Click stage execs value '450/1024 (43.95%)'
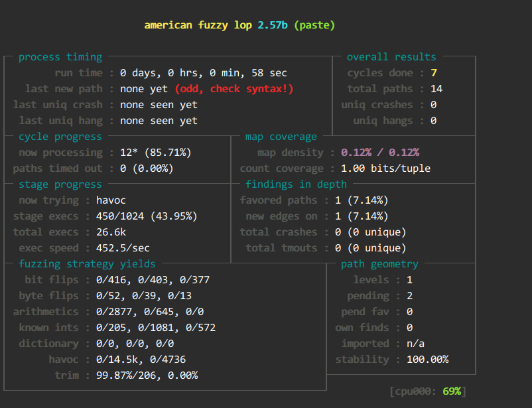 tap(147, 216)
